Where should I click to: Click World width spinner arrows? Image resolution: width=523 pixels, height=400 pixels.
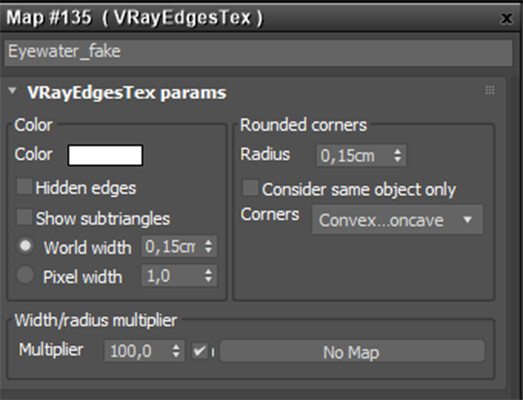point(208,247)
